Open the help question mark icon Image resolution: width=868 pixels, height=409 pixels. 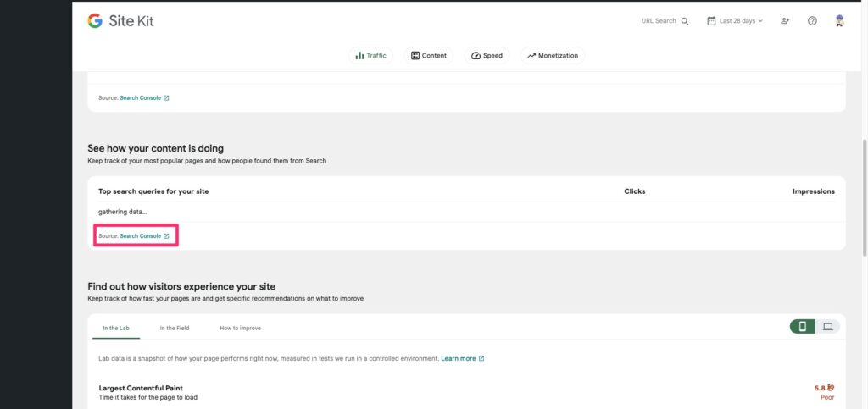coord(812,21)
